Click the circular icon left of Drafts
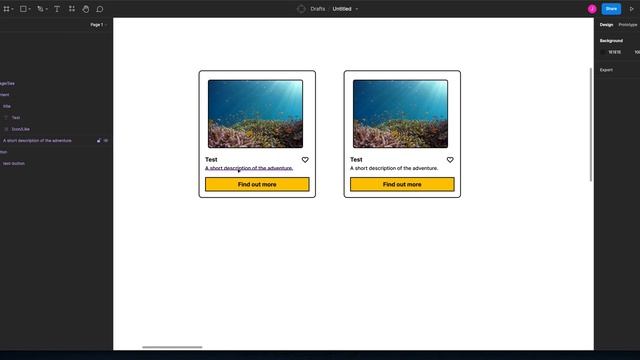 click(x=301, y=9)
